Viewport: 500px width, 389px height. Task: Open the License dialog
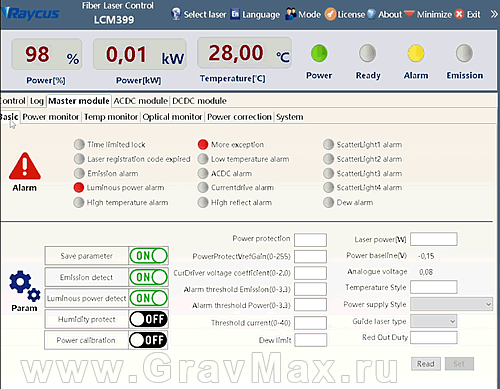[345, 14]
